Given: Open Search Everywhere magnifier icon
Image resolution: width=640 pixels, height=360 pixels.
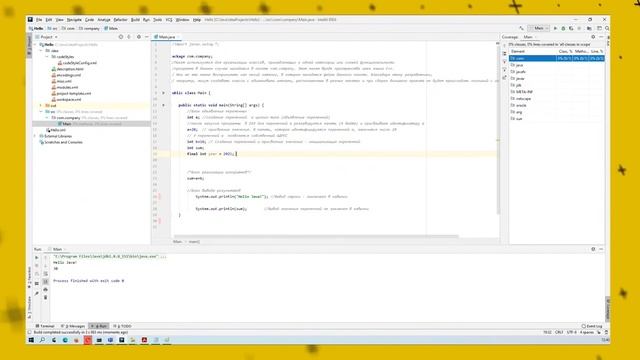Looking at the screenshot, I should point(607,29).
